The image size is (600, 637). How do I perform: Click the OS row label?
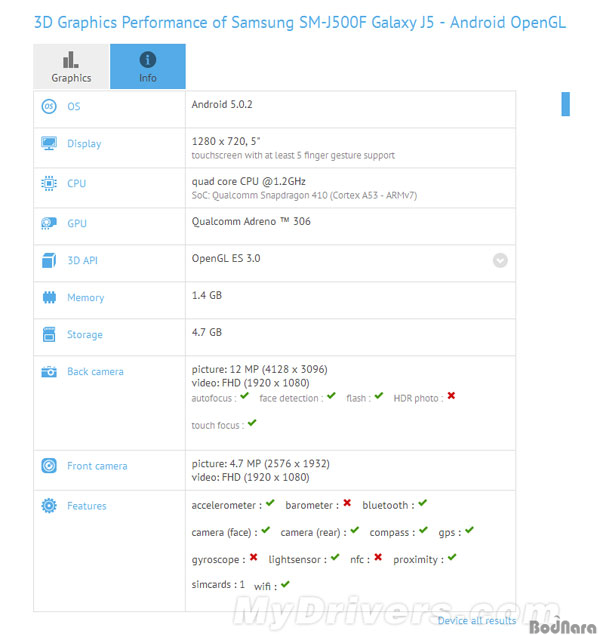[74, 106]
